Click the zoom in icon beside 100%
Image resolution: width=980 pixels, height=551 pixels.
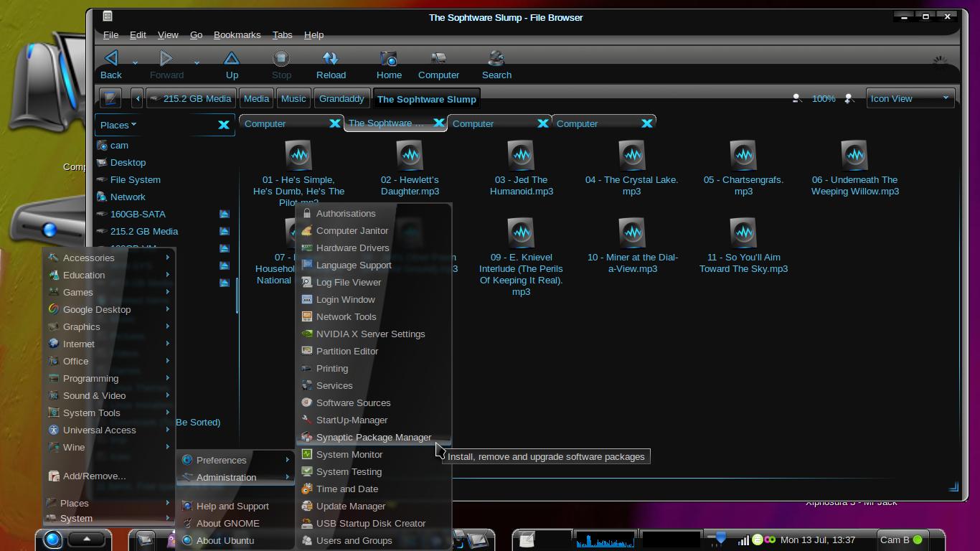pyautogui.click(x=850, y=98)
